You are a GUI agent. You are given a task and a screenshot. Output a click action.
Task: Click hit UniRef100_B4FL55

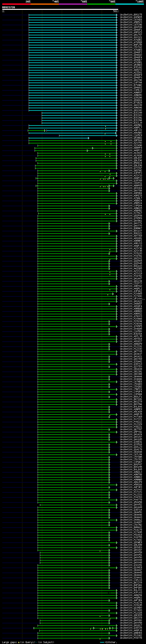(131, 45)
